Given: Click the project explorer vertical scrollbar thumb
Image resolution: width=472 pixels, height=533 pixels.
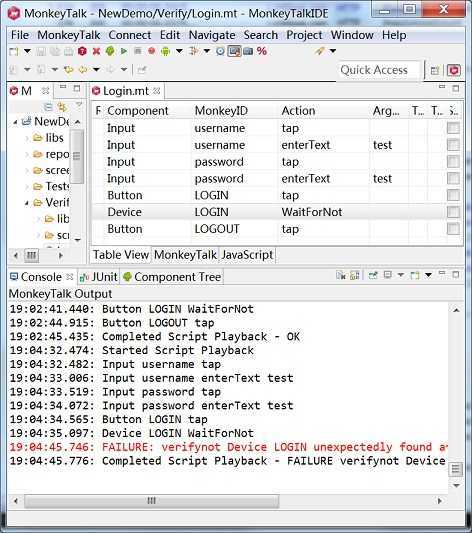Looking at the screenshot, I should pyautogui.click(x=77, y=156).
